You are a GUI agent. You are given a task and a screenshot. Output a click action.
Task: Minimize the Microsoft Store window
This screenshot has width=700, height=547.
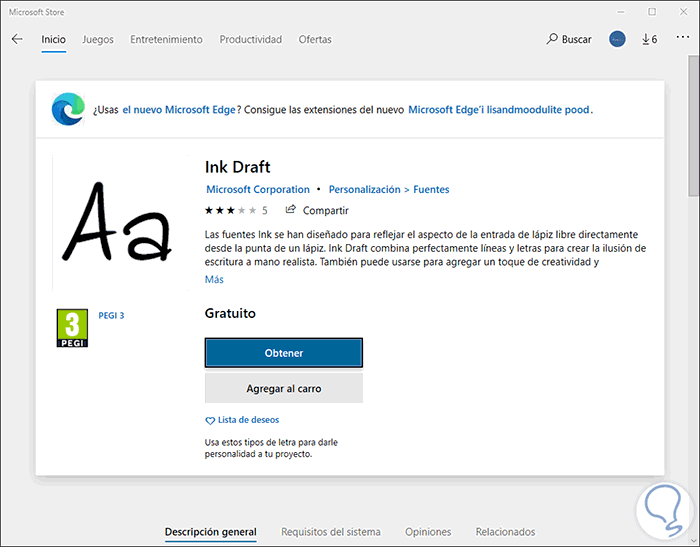click(x=621, y=12)
